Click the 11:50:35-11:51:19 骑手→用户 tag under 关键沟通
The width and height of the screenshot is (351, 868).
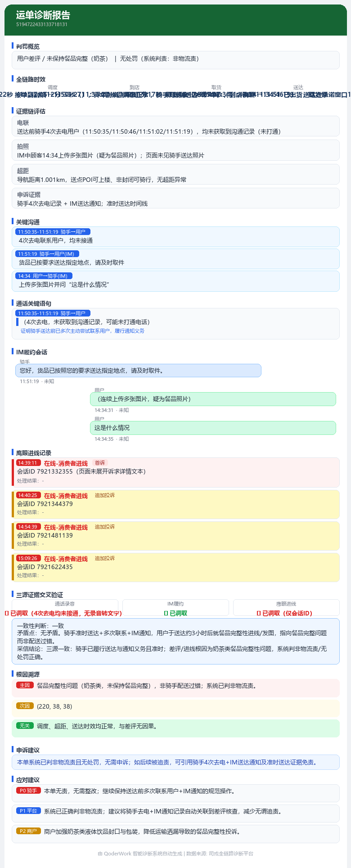tap(53, 232)
